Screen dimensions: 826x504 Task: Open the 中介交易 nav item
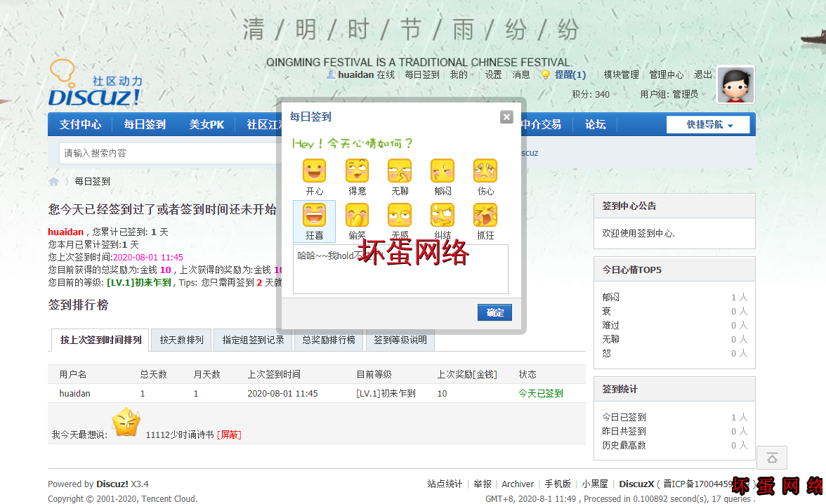click(x=541, y=124)
